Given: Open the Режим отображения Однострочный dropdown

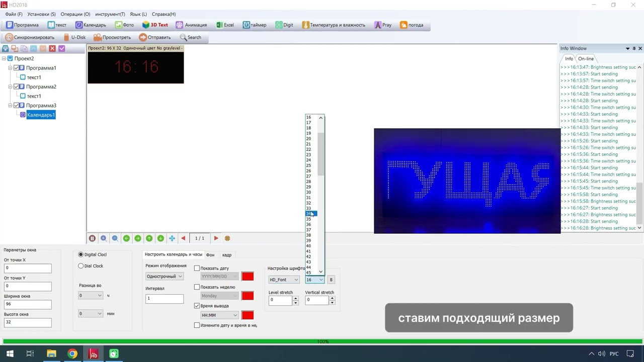Looking at the screenshot, I should pyautogui.click(x=165, y=277).
